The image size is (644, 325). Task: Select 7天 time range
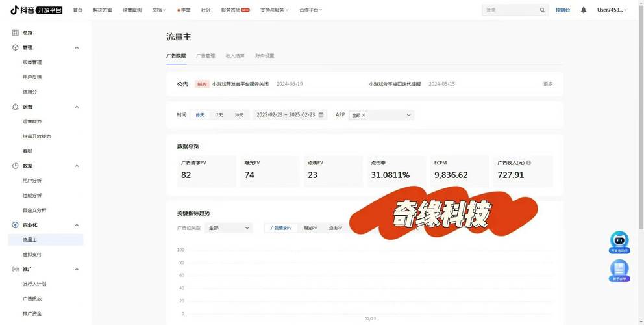(219, 115)
